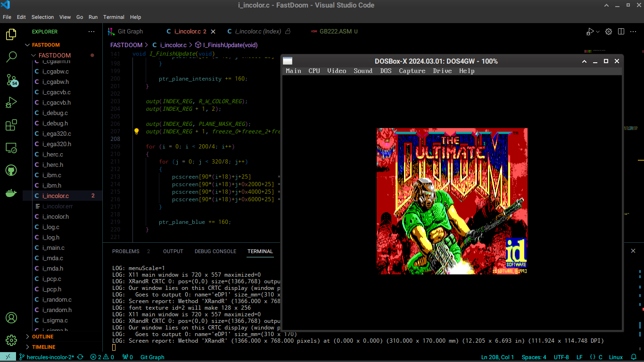Click the DOSBox-X window icon

pos(288,61)
